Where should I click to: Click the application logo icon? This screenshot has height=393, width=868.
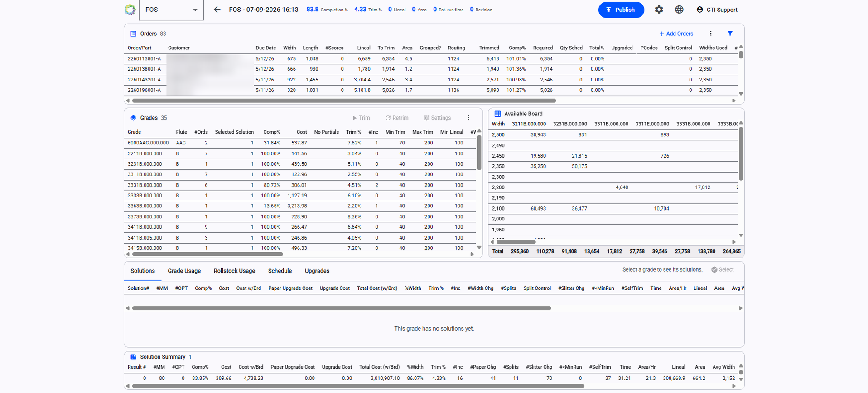coord(130,10)
